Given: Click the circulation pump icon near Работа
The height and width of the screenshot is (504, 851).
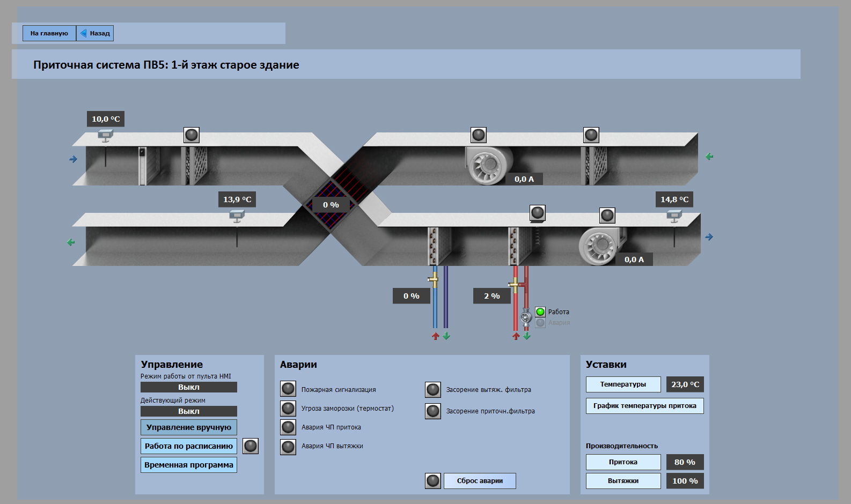Looking at the screenshot, I should (x=526, y=317).
